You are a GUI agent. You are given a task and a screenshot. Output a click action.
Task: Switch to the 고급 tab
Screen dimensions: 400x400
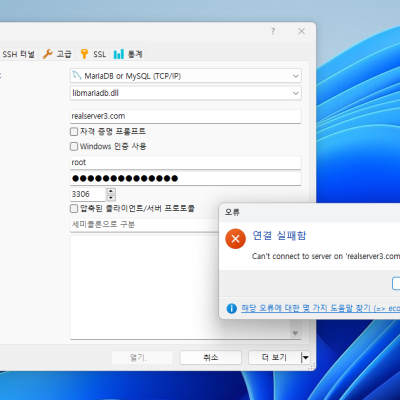click(57, 54)
